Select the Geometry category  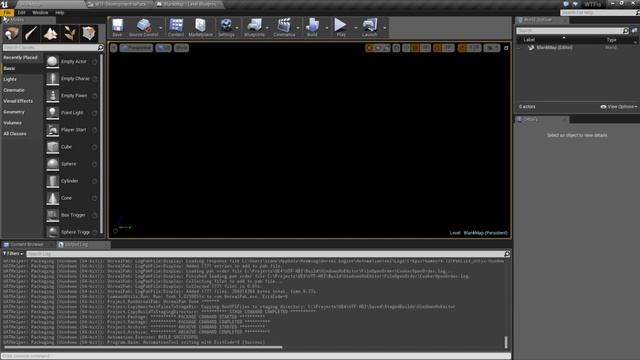coord(14,112)
